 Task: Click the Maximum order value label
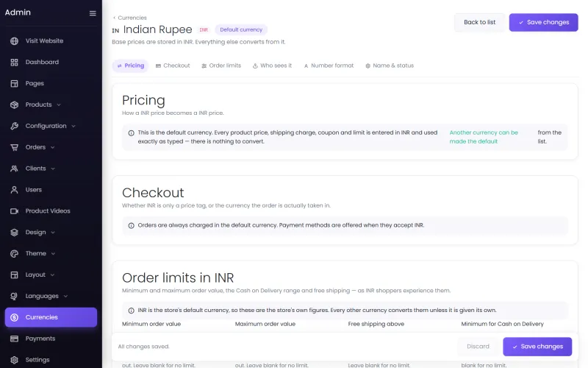[x=265, y=324]
